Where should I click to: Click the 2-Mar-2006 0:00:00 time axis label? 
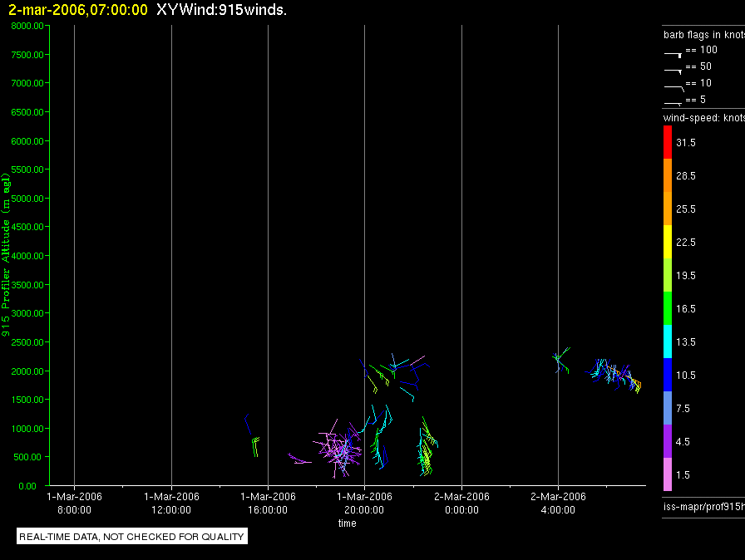click(461, 503)
